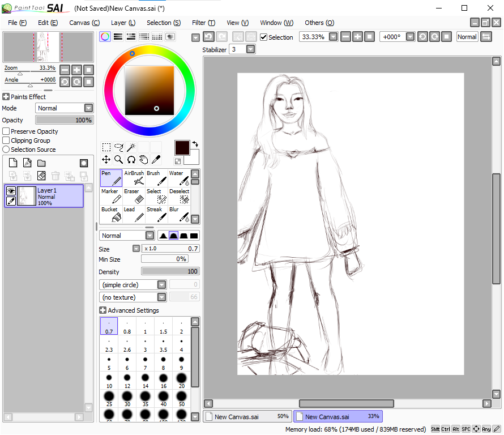
Task: Open the Stabilizer value dropdown
Action: click(250, 49)
